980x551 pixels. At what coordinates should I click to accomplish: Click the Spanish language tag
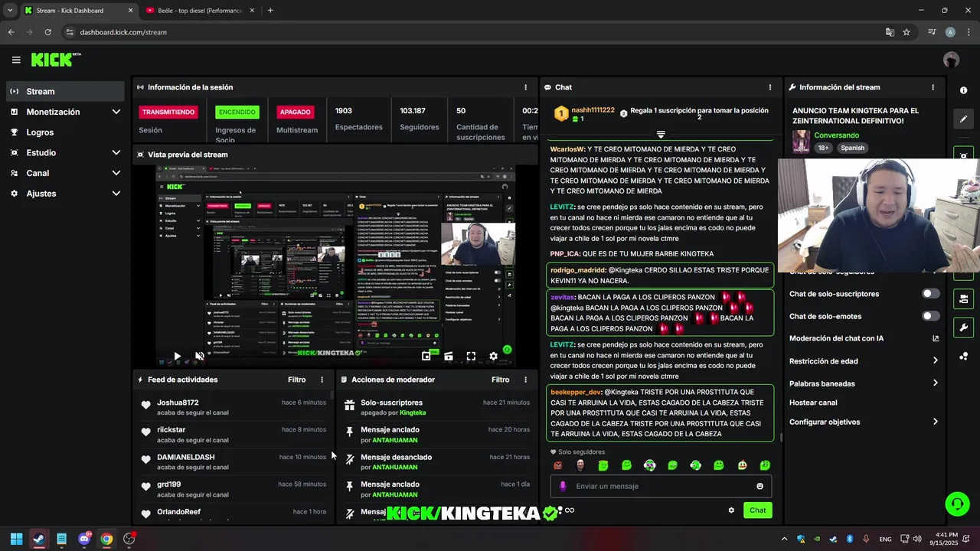tap(852, 148)
